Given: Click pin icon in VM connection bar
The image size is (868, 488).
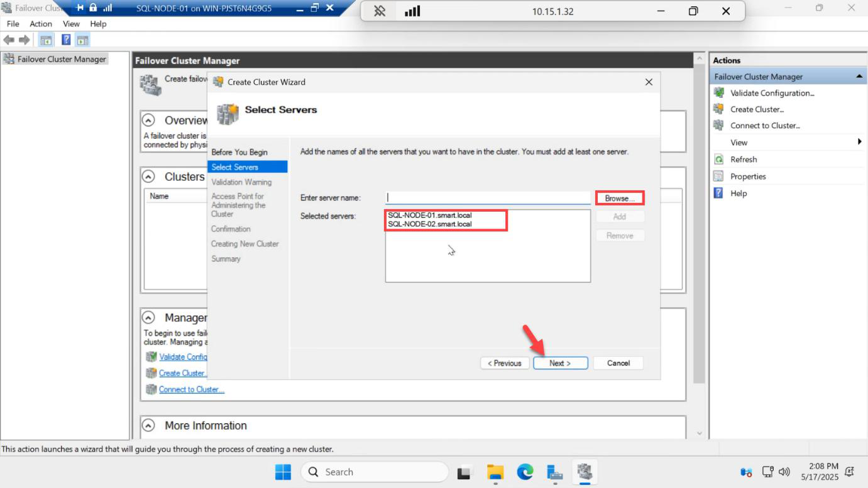Looking at the screenshot, I should click(x=80, y=8).
